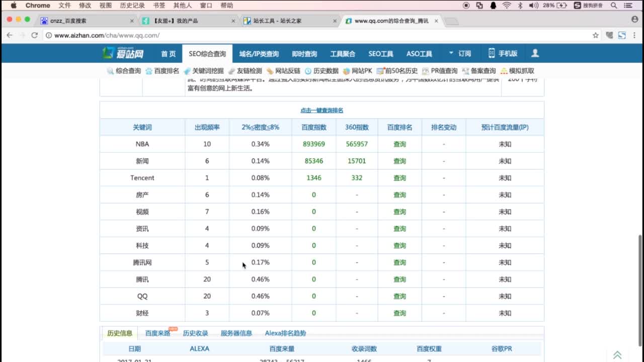Image resolution: width=644 pixels, height=362 pixels.
Task: Click the scroll-to-top chevron
Action: point(618,354)
